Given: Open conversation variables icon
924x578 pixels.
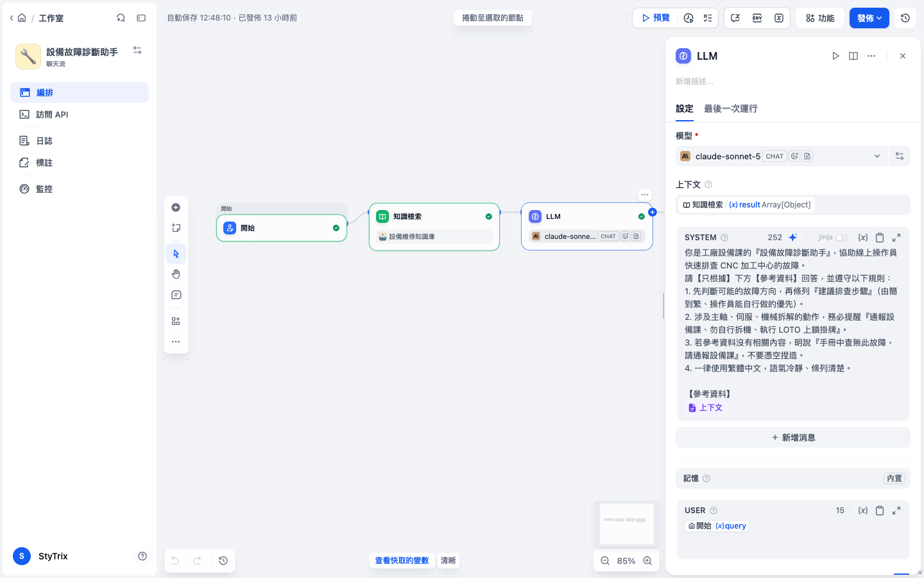Looking at the screenshot, I should pos(735,18).
